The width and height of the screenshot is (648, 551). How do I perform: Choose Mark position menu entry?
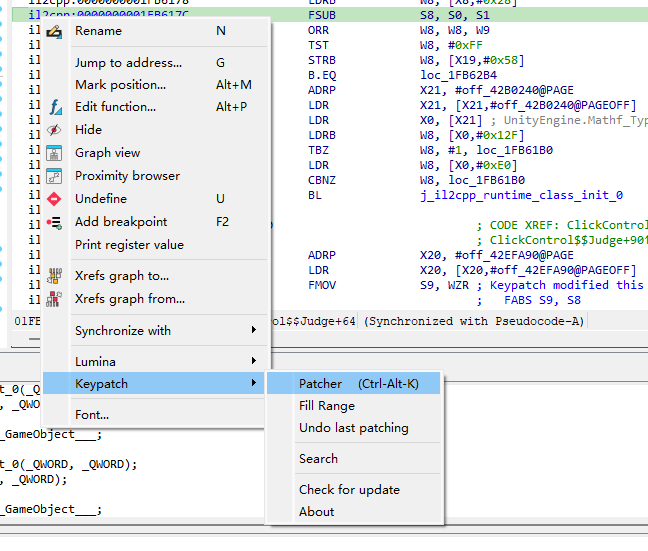(156, 85)
